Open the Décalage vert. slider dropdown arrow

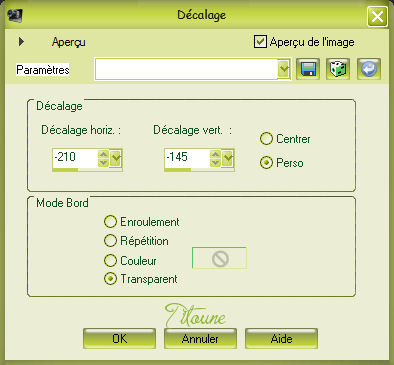click(x=228, y=158)
